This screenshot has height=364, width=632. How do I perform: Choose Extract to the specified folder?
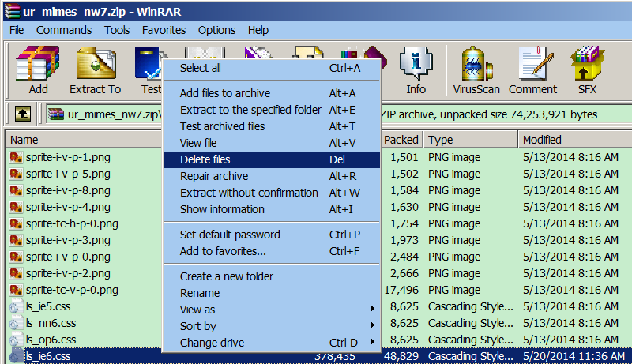(x=272, y=110)
